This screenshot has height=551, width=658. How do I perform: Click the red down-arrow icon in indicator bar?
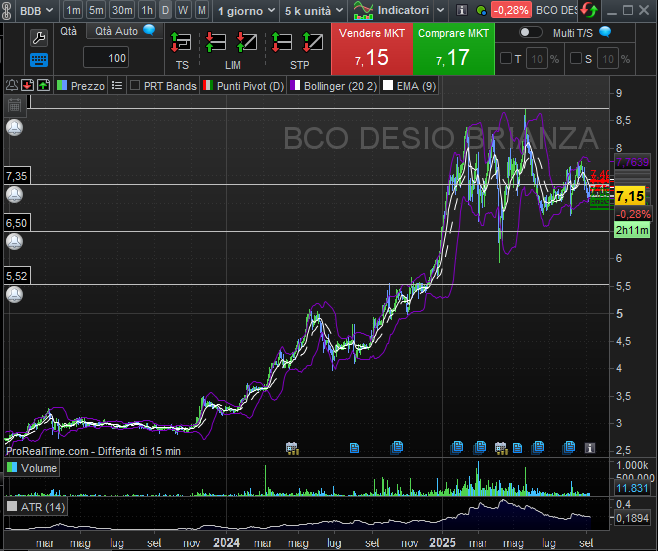pos(27,86)
